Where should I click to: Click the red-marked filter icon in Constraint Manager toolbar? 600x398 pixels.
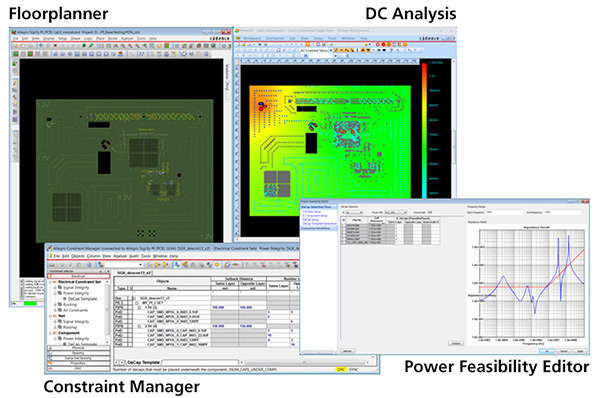click(x=263, y=264)
